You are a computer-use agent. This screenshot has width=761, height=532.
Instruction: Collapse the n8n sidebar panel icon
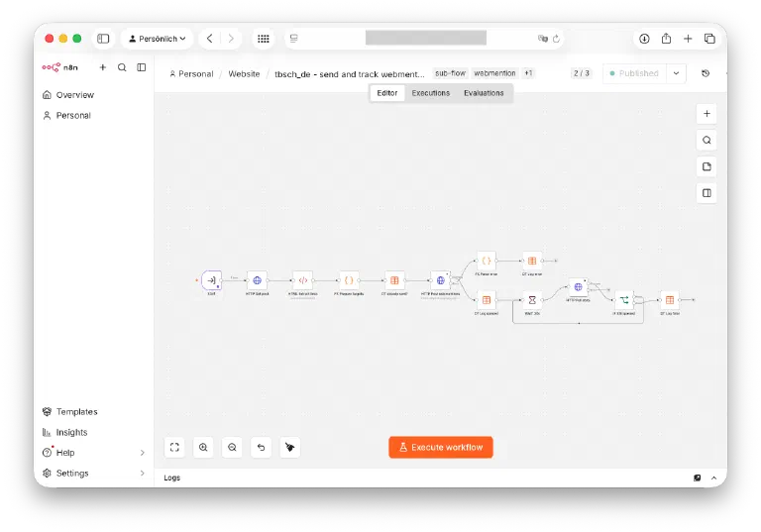click(142, 67)
